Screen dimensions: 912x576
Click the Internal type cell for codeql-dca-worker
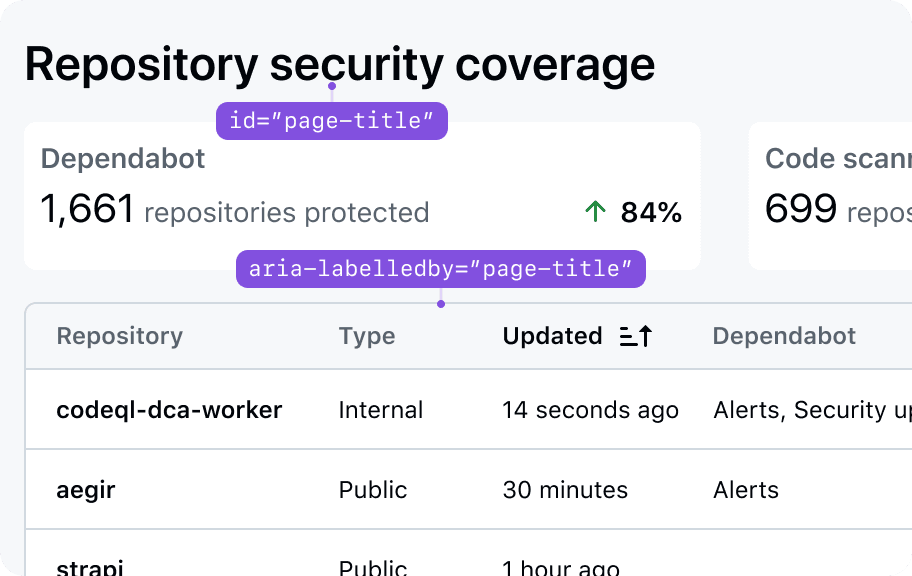click(x=381, y=410)
